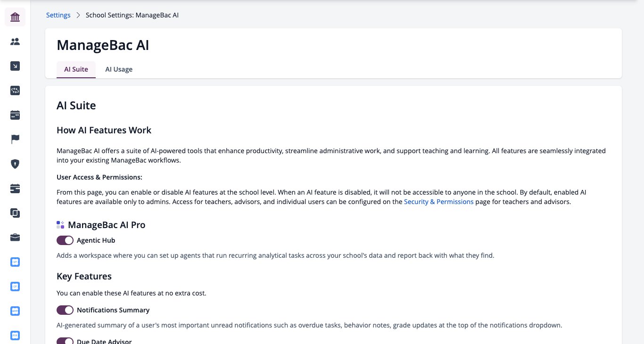
Task: Open the swap arrows sidebar icon
Action: point(15,91)
